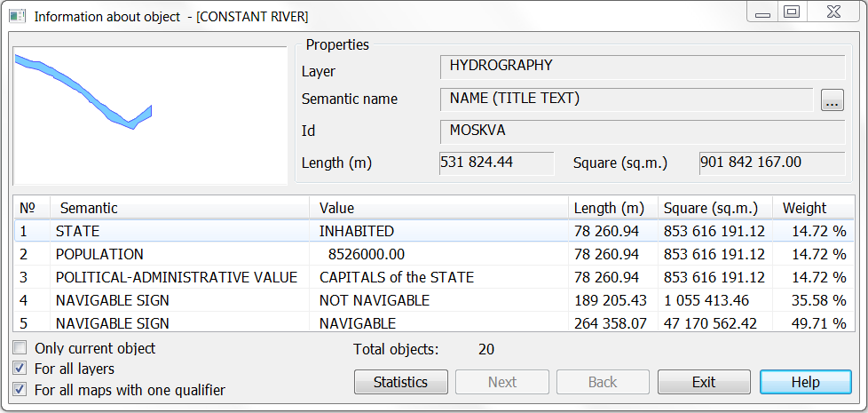
Task: Click the river object preview thumbnail
Action: click(150, 115)
